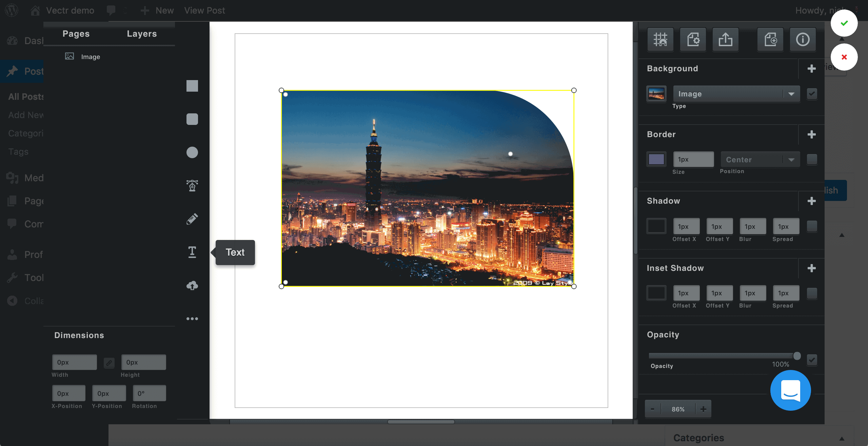Toggle the width-height link lock
Image resolution: width=868 pixels, height=446 pixels.
click(x=109, y=363)
